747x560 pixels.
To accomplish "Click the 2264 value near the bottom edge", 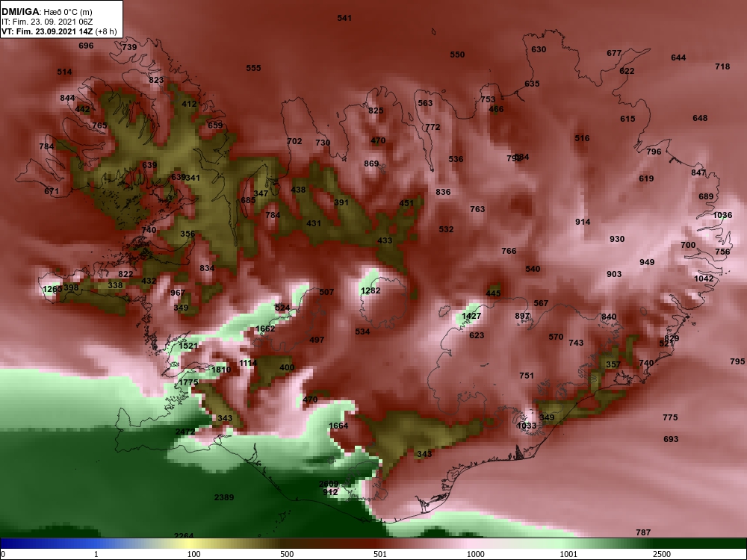I will click(x=184, y=535).
